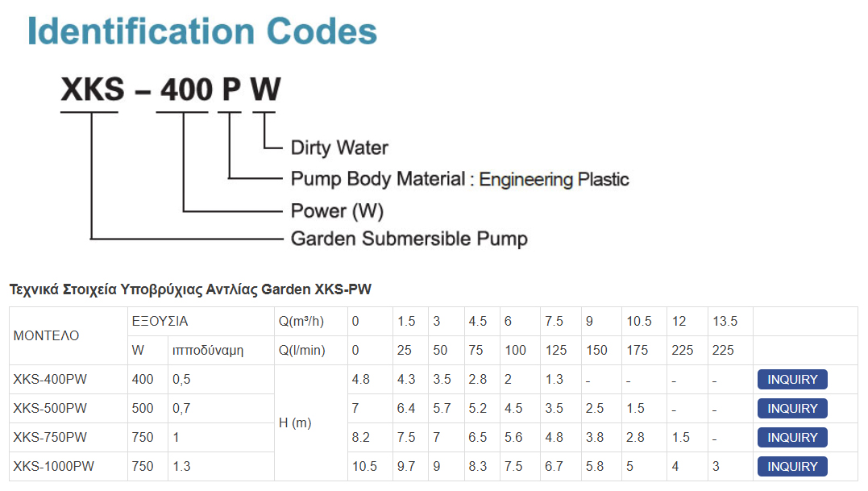This screenshot has height=491, width=868.
Task: Click the Identification Codes heading
Action: point(202,31)
